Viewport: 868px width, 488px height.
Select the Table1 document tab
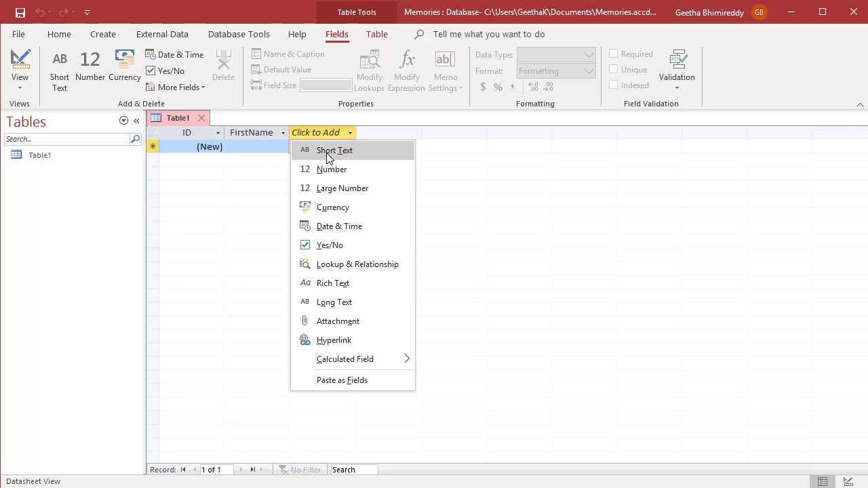(x=178, y=118)
